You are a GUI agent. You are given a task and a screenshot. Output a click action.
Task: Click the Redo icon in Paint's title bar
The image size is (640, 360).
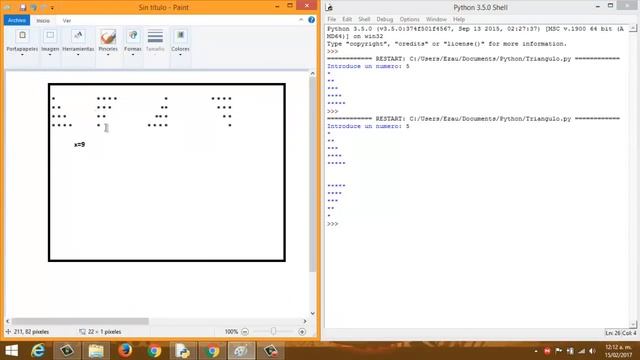(x=44, y=7)
